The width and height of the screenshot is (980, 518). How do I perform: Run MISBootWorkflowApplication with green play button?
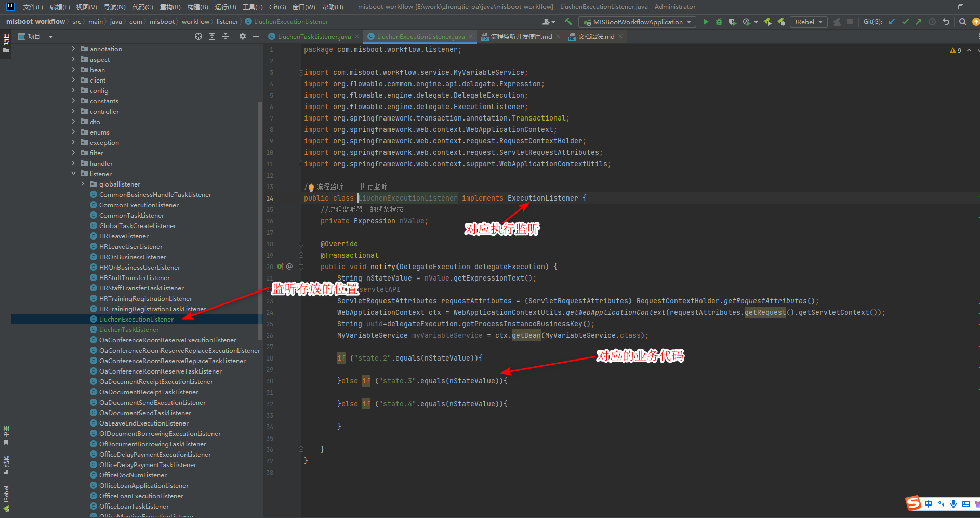pyautogui.click(x=706, y=22)
